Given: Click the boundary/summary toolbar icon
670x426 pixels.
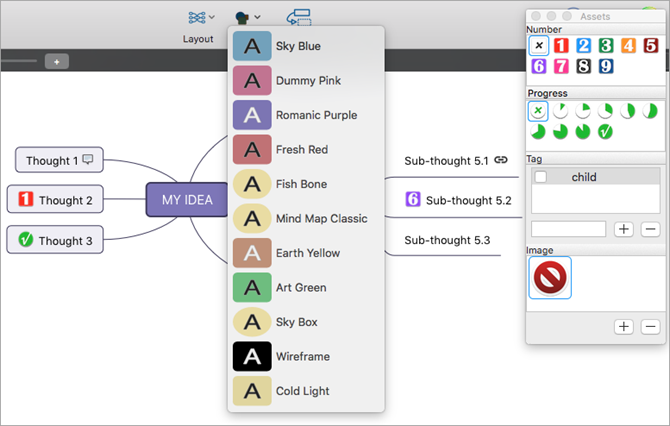Looking at the screenshot, I should (299, 18).
